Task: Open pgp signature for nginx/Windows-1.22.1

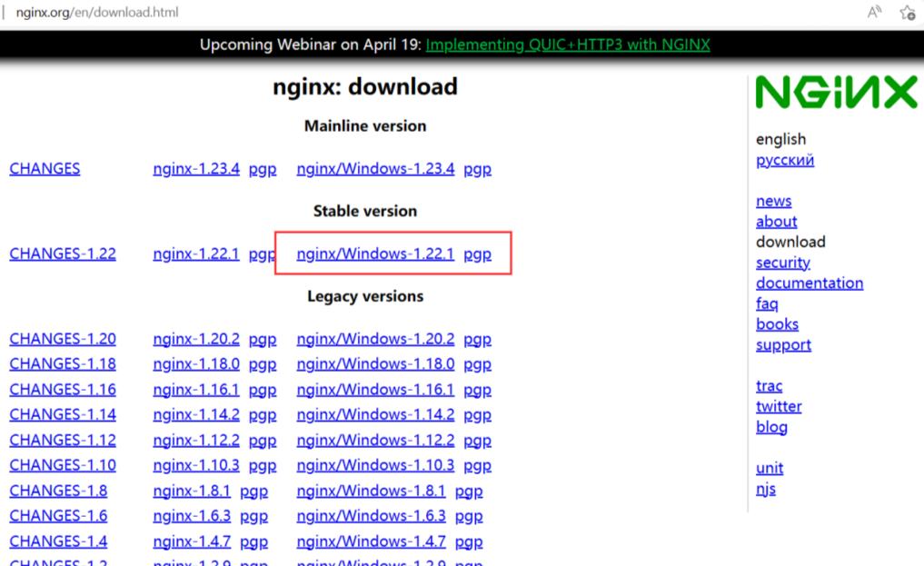Action: click(x=477, y=255)
